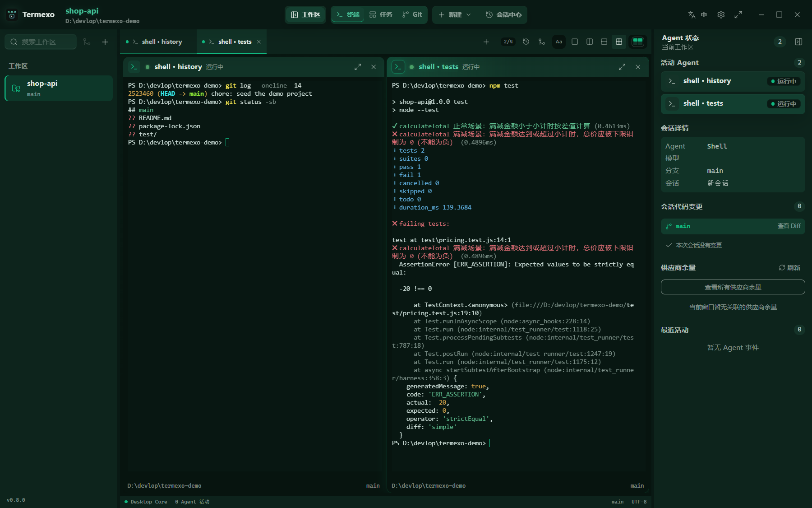The image size is (812, 508).
Task: Click the Termexo app logo icon
Action: click(12, 15)
